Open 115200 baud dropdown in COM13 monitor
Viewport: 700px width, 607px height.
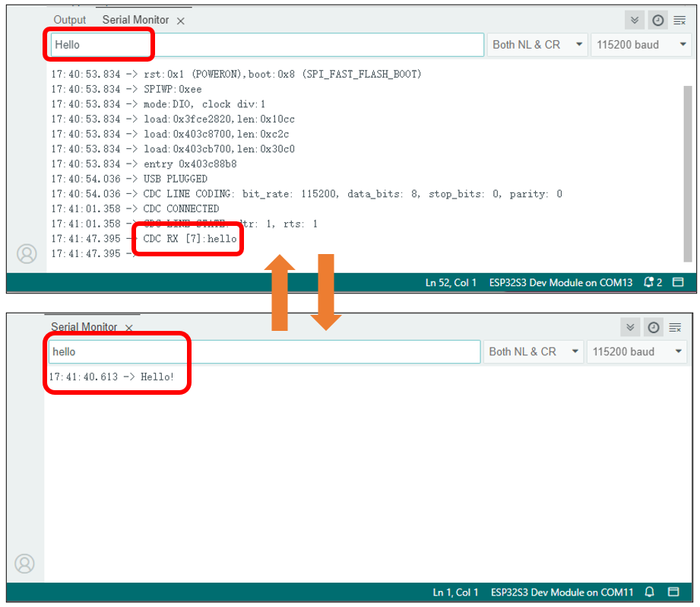point(641,45)
